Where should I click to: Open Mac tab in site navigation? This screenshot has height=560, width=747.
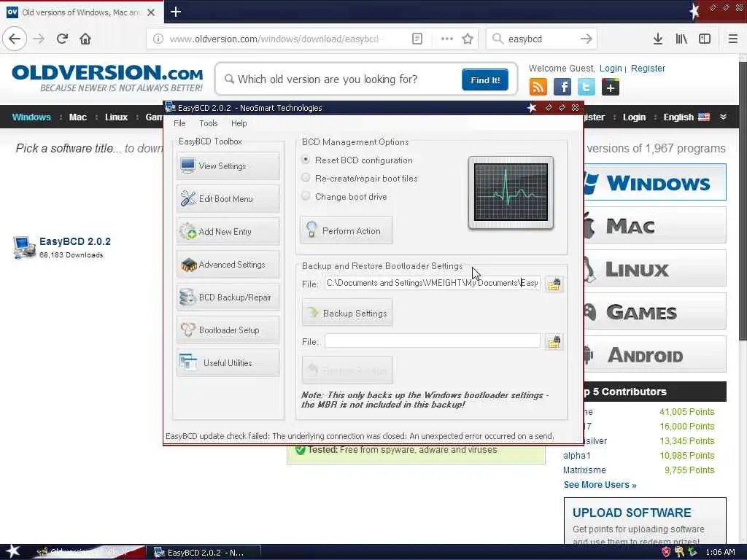(77, 117)
